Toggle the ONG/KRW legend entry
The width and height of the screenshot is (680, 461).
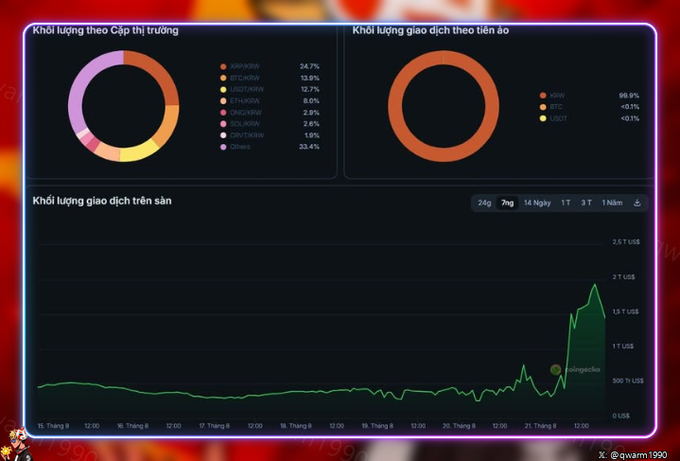241,112
